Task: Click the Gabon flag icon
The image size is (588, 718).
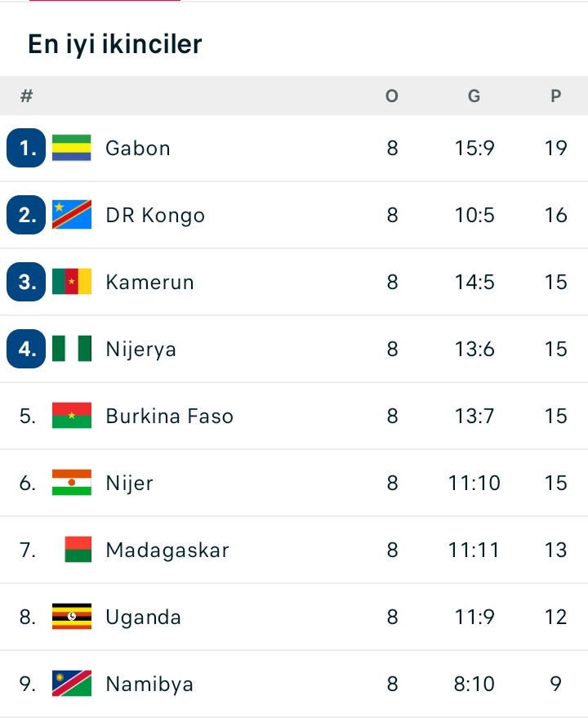Action: coord(72,148)
